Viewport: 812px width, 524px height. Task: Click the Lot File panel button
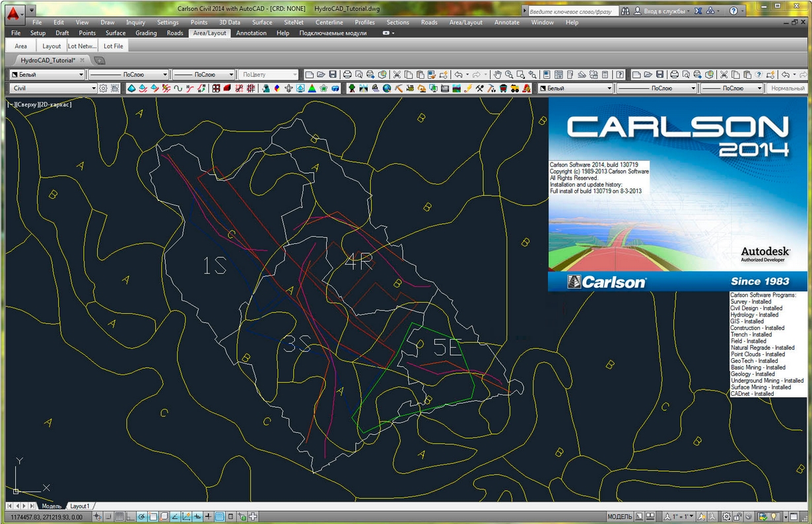(113, 46)
